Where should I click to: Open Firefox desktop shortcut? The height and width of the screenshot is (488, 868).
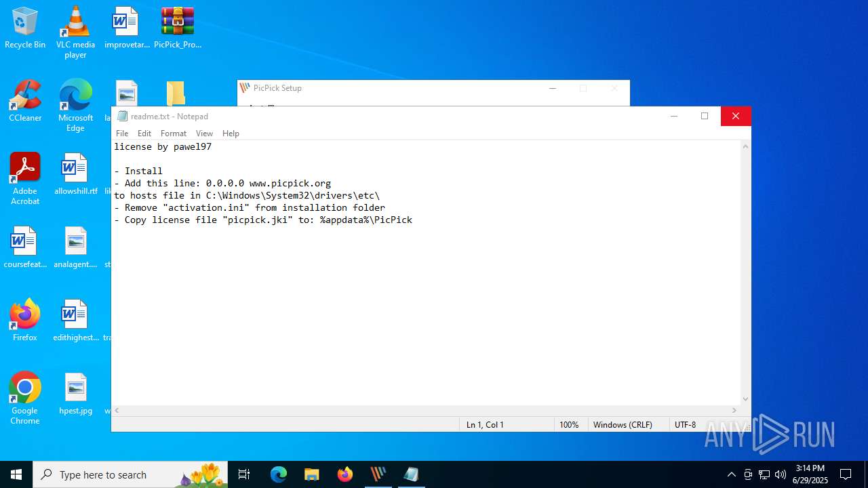[25, 321]
